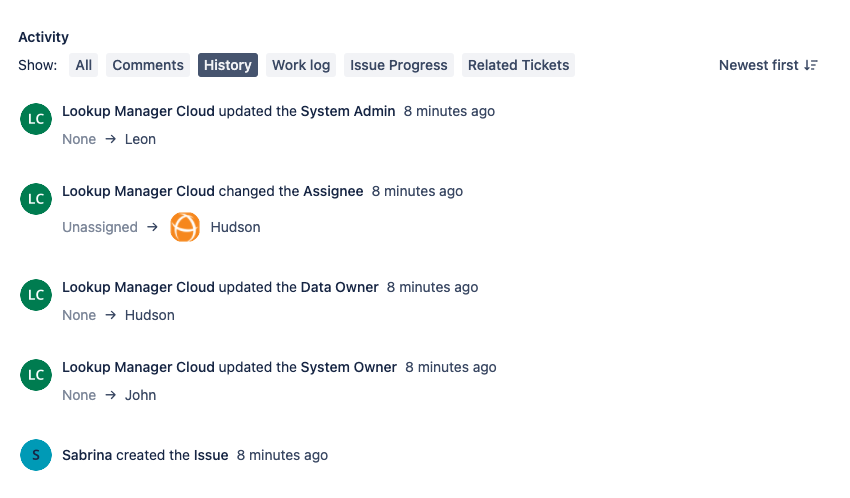Click the 8 minutes ago timestamp for Assignee
This screenshot has width=850, height=498.
417,191
